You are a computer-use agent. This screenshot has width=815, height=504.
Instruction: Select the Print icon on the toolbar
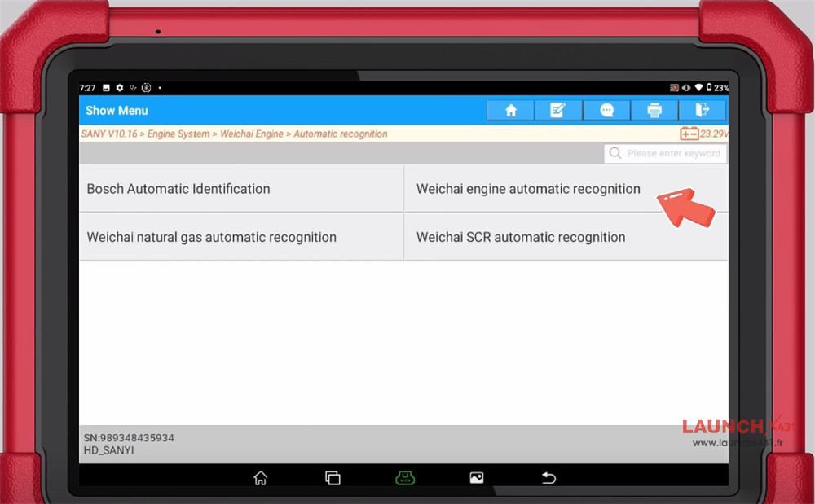(654, 110)
